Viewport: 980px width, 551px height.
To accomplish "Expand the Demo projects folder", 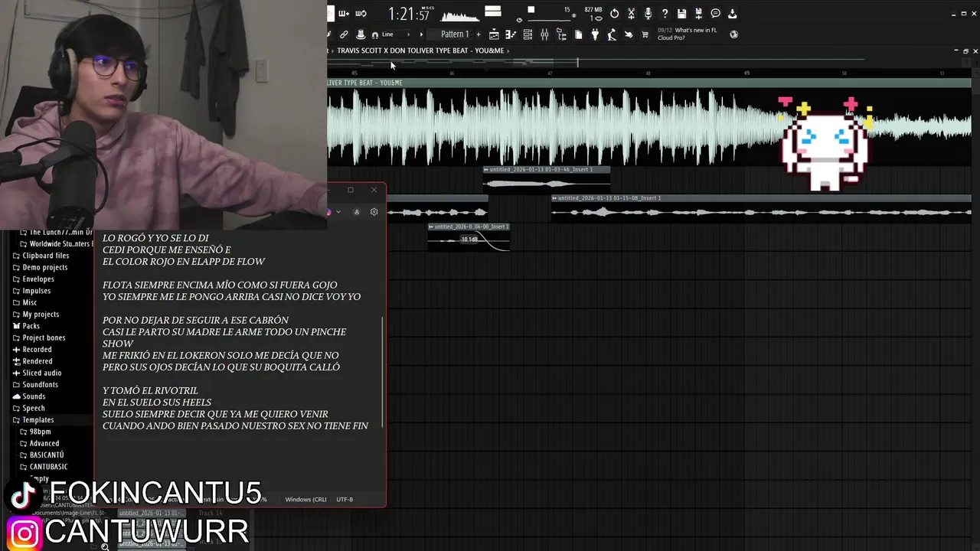I will click(x=44, y=267).
